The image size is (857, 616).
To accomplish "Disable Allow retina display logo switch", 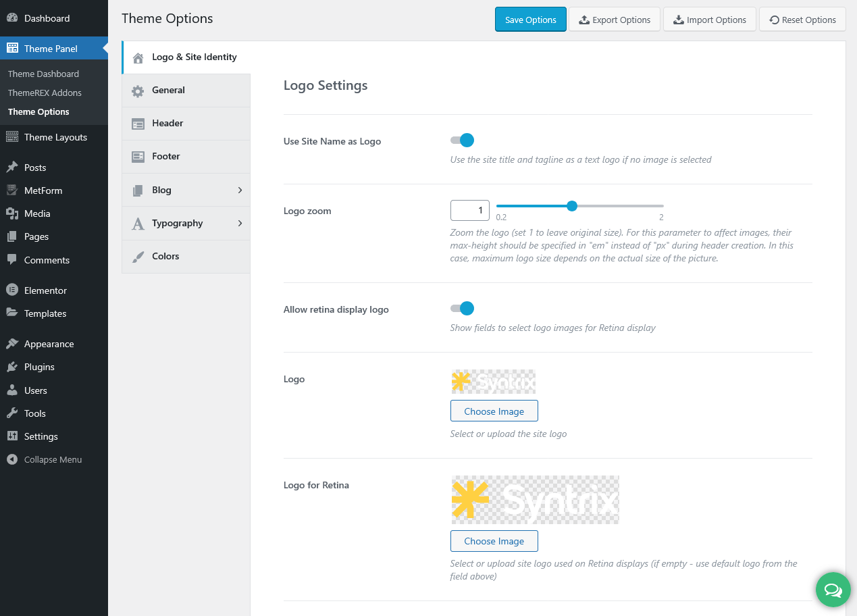I will point(463,309).
